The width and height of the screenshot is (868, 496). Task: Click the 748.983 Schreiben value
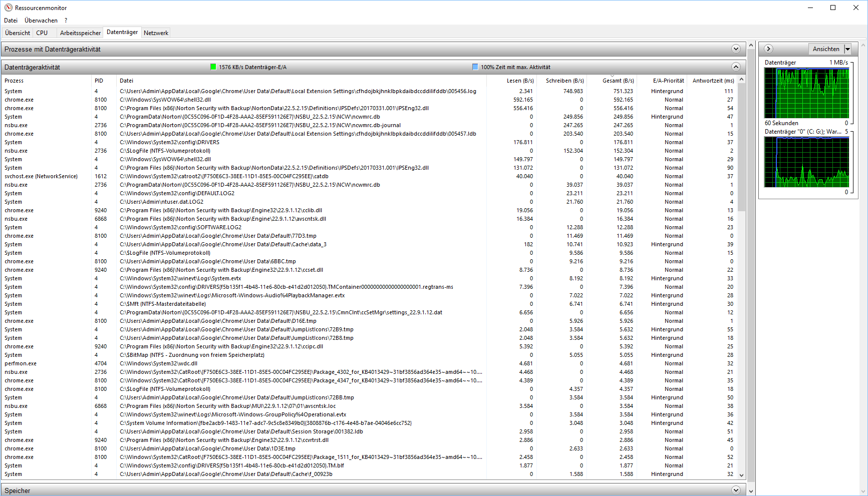point(573,91)
